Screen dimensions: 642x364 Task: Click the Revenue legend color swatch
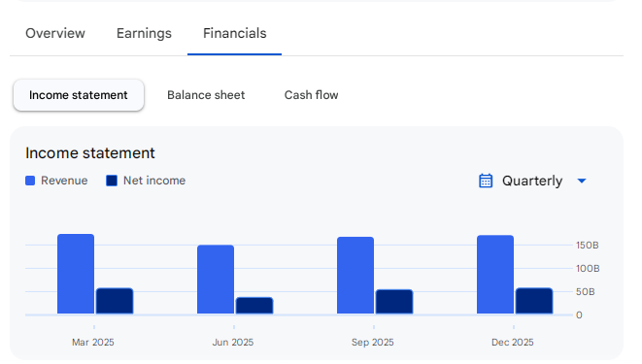[30, 181]
